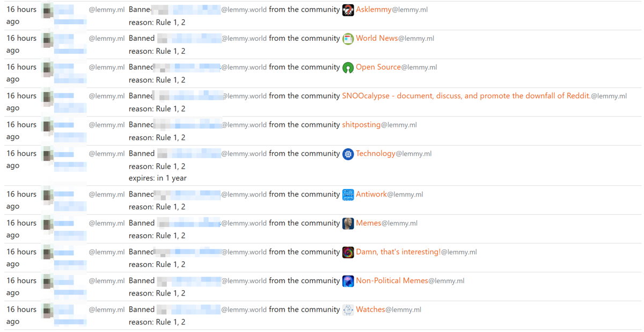Click the Memes community icon
Screen dimensions: 644x332
click(x=348, y=223)
